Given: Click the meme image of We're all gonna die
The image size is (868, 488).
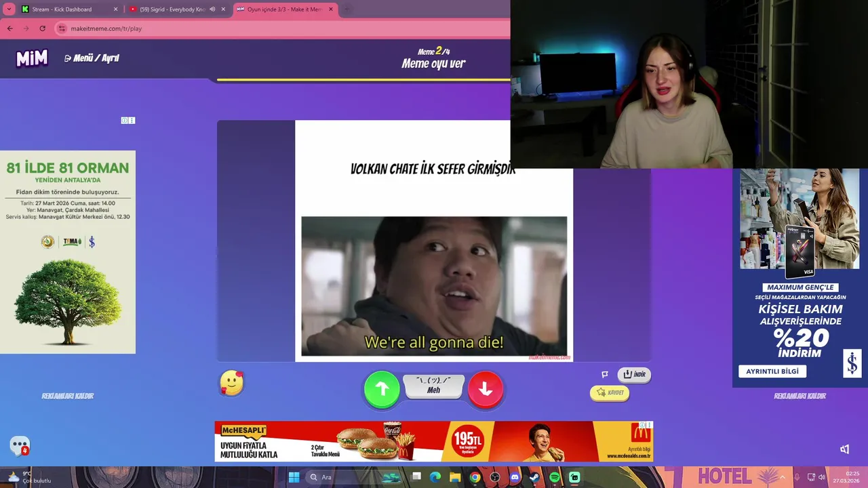Looking at the screenshot, I should (x=434, y=286).
